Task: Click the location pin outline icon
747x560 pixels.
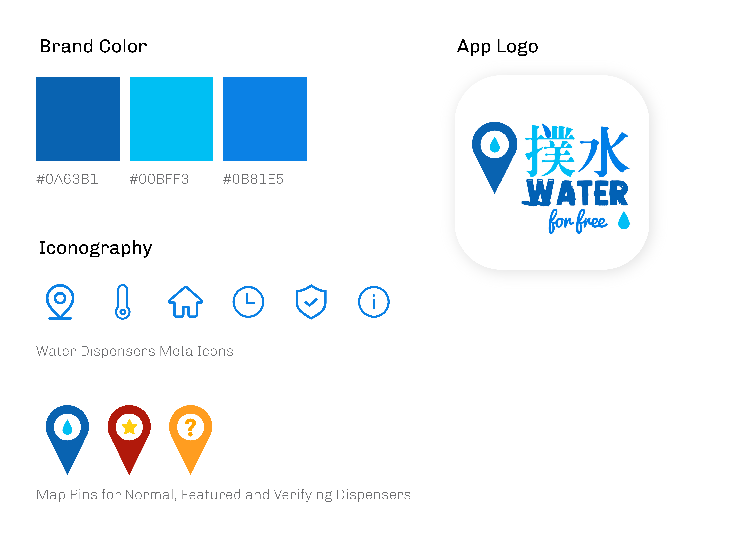Action: coord(60,301)
